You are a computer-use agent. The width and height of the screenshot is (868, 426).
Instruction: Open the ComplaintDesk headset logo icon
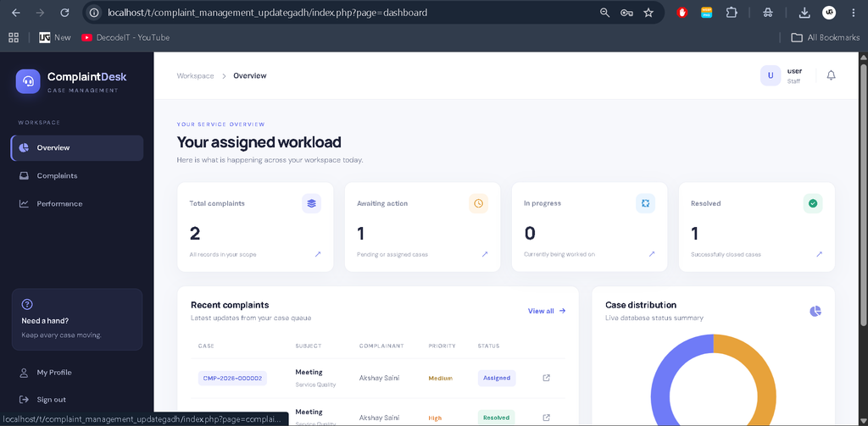coord(28,81)
